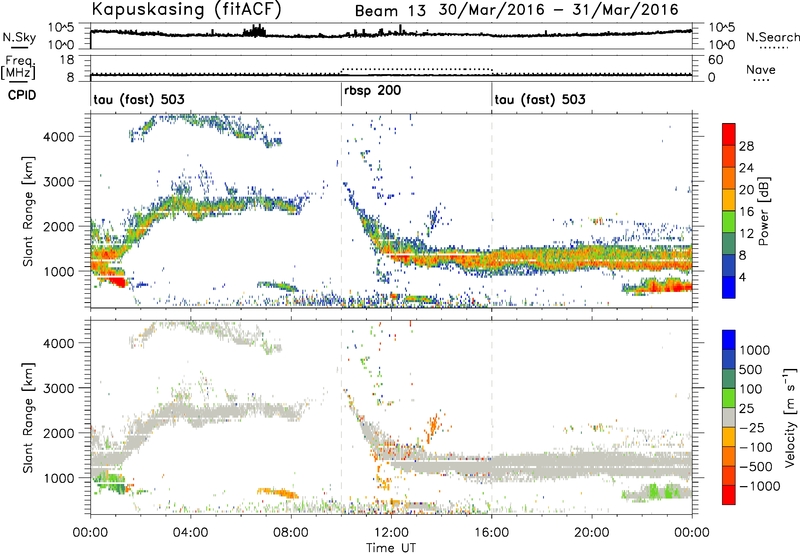Click the 08:00 time axis tick label
The width and height of the screenshot is (800, 554).
click(x=291, y=533)
